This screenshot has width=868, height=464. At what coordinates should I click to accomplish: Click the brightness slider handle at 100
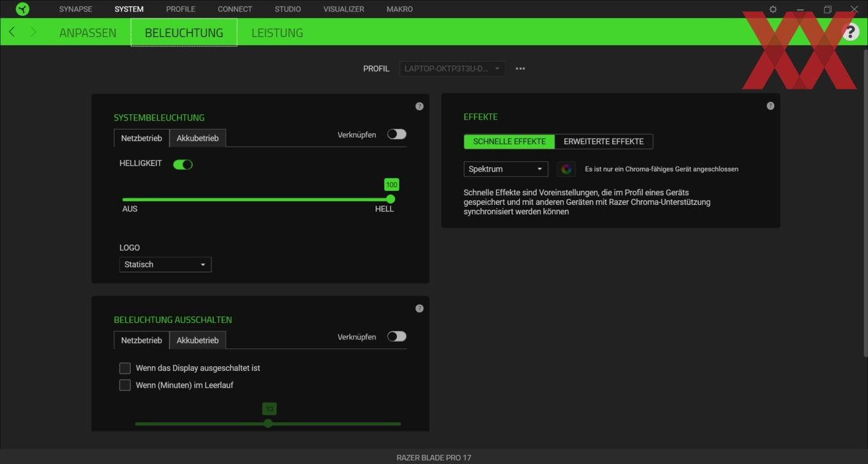point(391,199)
